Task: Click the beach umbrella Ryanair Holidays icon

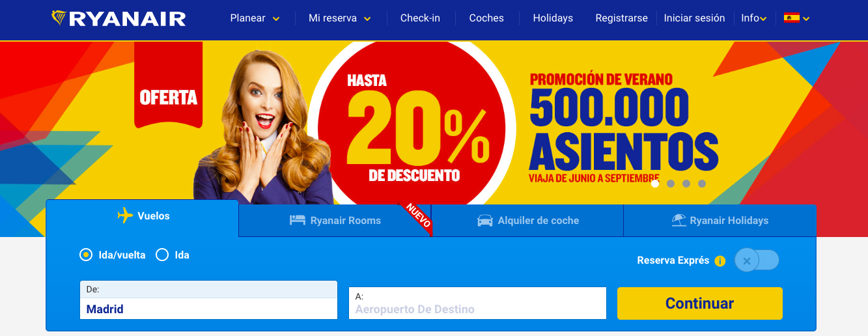Action: click(x=679, y=220)
